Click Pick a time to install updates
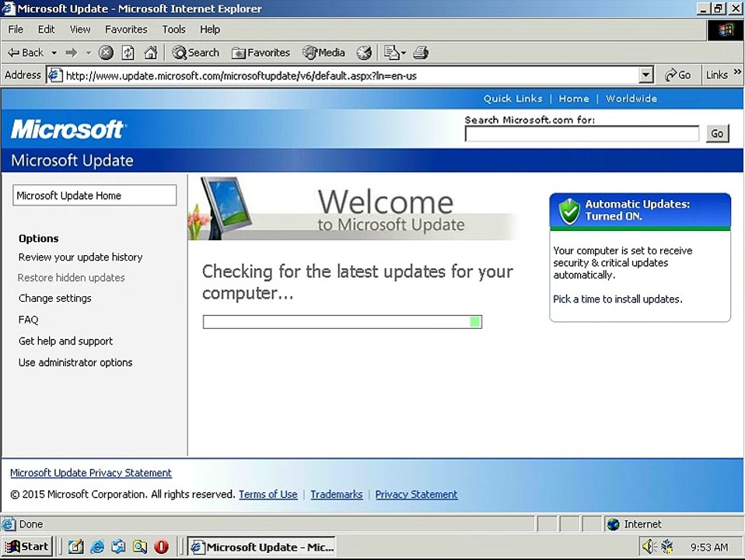 pyautogui.click(x=617, y=299)
